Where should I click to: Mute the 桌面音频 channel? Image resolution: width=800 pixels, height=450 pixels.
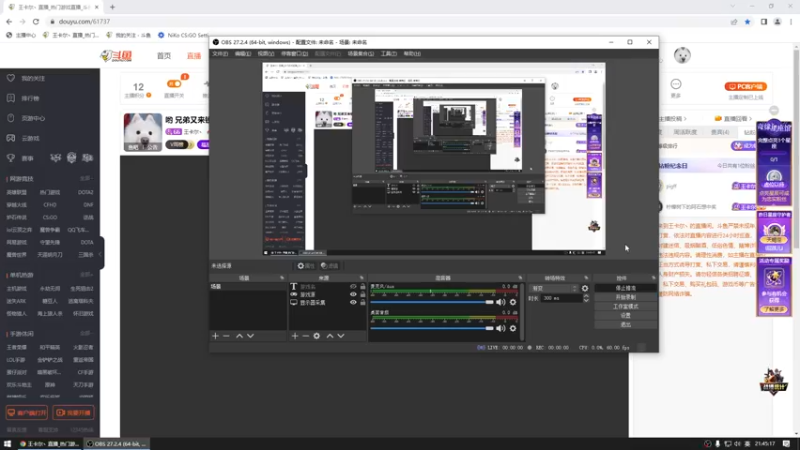pyautogui.click(x=501, y=328)
